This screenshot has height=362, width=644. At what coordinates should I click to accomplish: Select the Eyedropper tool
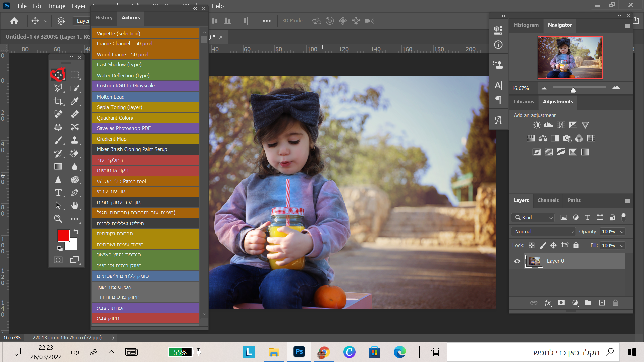coord(74,101)
